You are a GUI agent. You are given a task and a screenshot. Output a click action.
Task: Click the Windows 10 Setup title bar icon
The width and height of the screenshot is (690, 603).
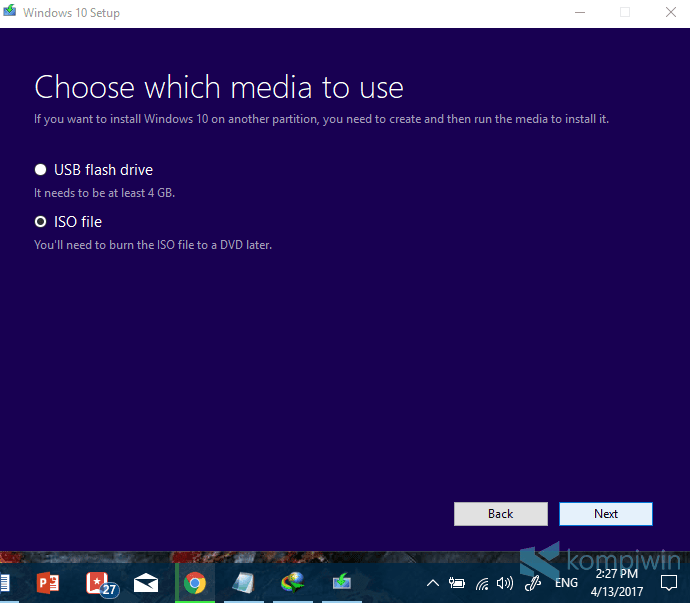pos(10,11)
